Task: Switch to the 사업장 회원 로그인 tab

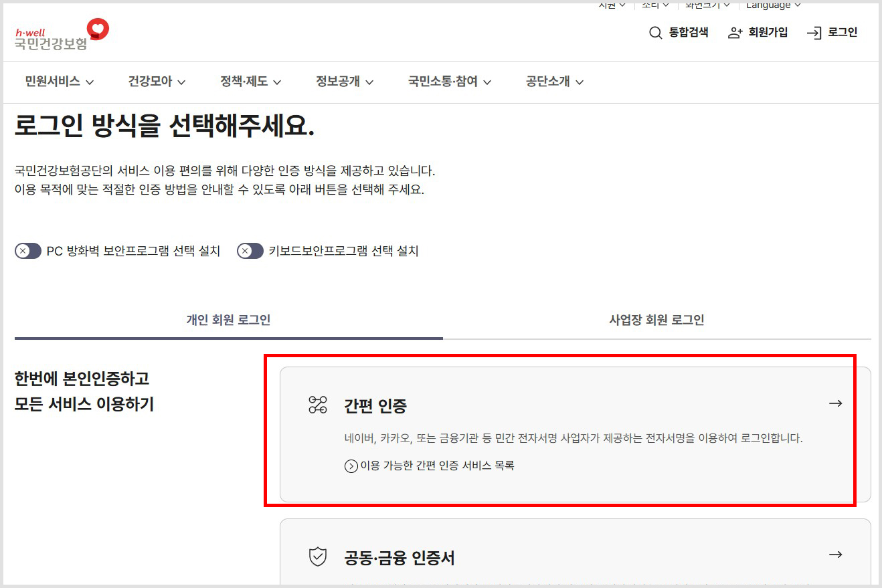Action: (x=656, y=320)
